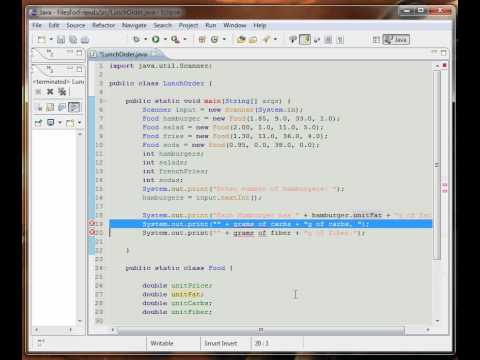The height and width of the screenshot is (360, 480).
Task: Click the New file toolbar icon
Action: [x=42, y=40]
